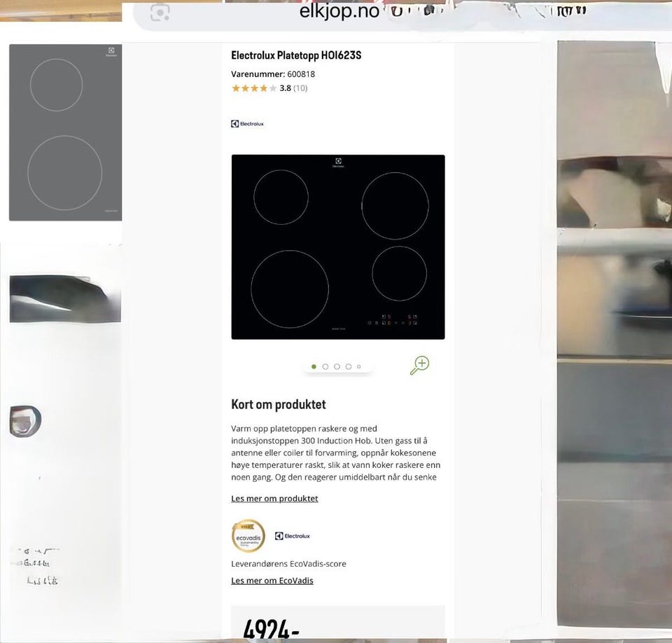Viewport: 672px width, 643px height.
Task: Open the grey two-zone cooktop thumbnail
Action: tap(65, 132)
